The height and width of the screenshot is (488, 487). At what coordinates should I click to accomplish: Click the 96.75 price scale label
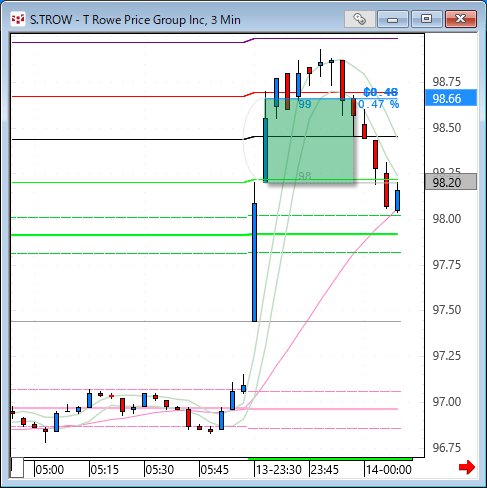(x=447, y=448)
